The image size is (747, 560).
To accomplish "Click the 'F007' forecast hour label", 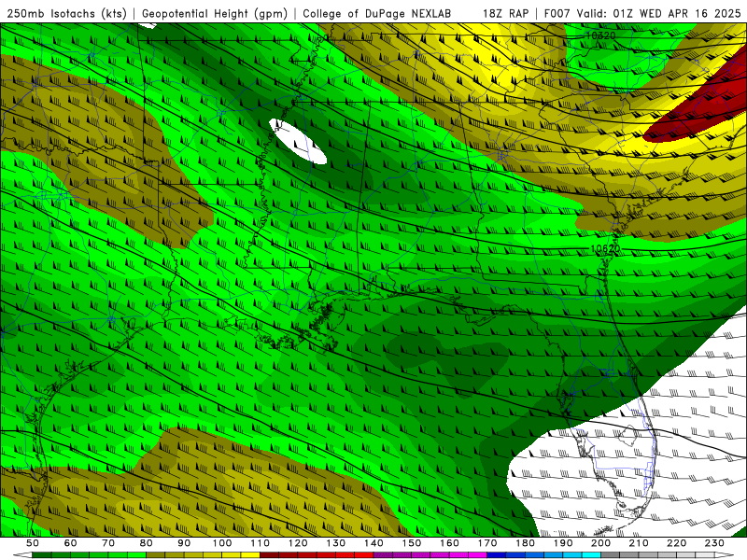I will [557, 13].
